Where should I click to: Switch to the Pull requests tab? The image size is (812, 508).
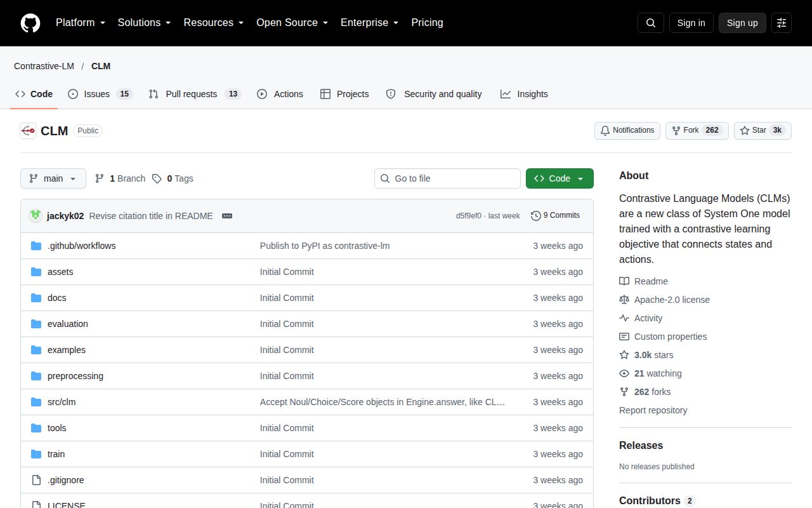195,94
